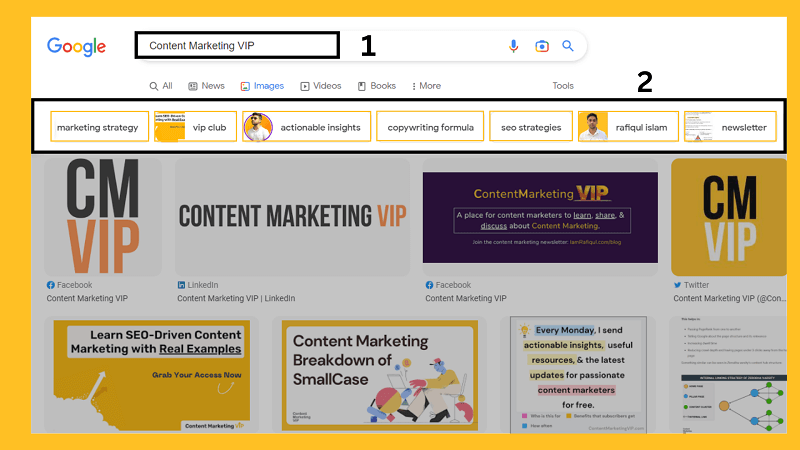
Task: Open the Books tab
Action: (377, 86)
